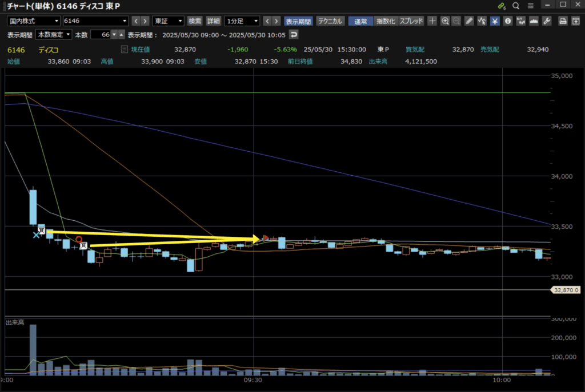Image resolution: width=585 pixels, height=392 pixels.
Task: Print the chart
Action: click(x=563, y=21)
